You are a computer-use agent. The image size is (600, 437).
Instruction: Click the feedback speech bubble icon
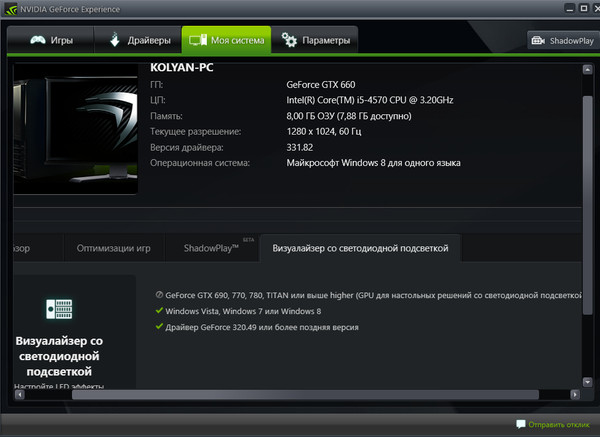point(521,424)
